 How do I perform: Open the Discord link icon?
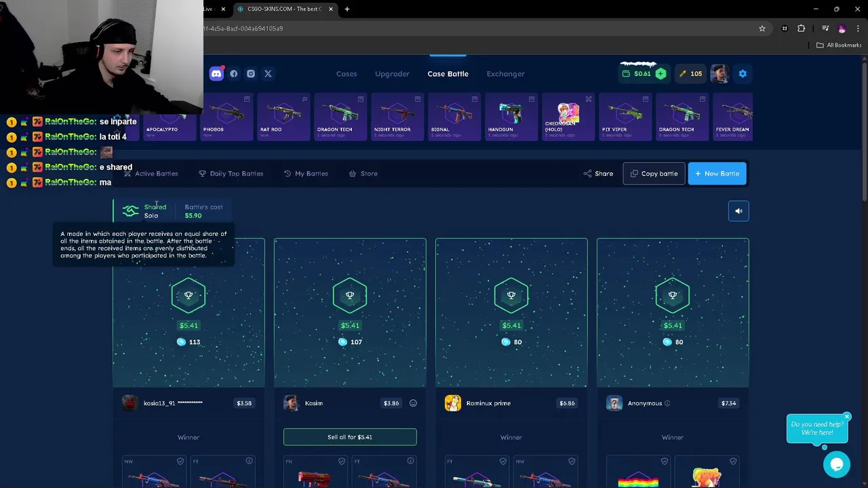pyautogui.click(x=216, y=74)
